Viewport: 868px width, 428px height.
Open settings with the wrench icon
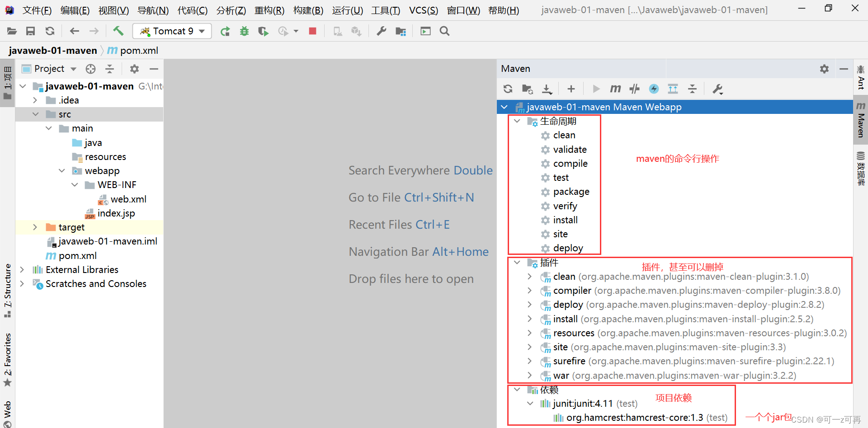[381, 31]
